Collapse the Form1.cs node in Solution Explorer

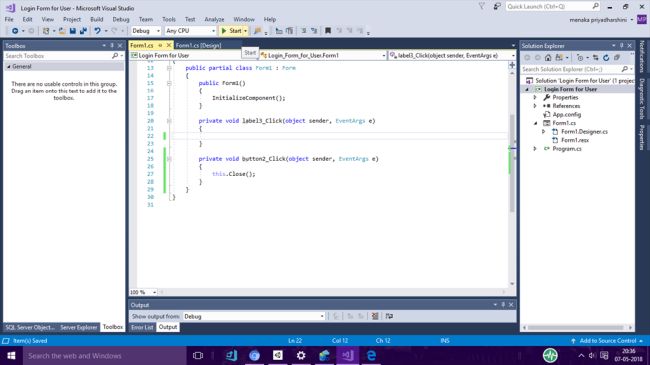pos(535,123)
